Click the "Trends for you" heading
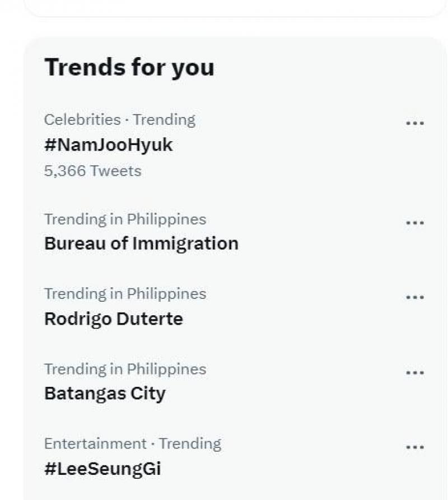The width and height of the screenshot is (448, 500). click(129, 68)
